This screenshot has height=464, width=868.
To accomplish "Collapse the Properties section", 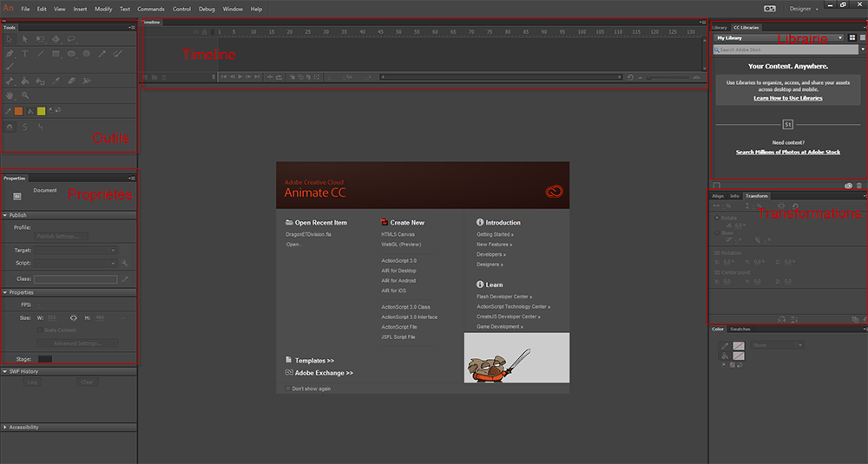I will (x=5, y=292).
